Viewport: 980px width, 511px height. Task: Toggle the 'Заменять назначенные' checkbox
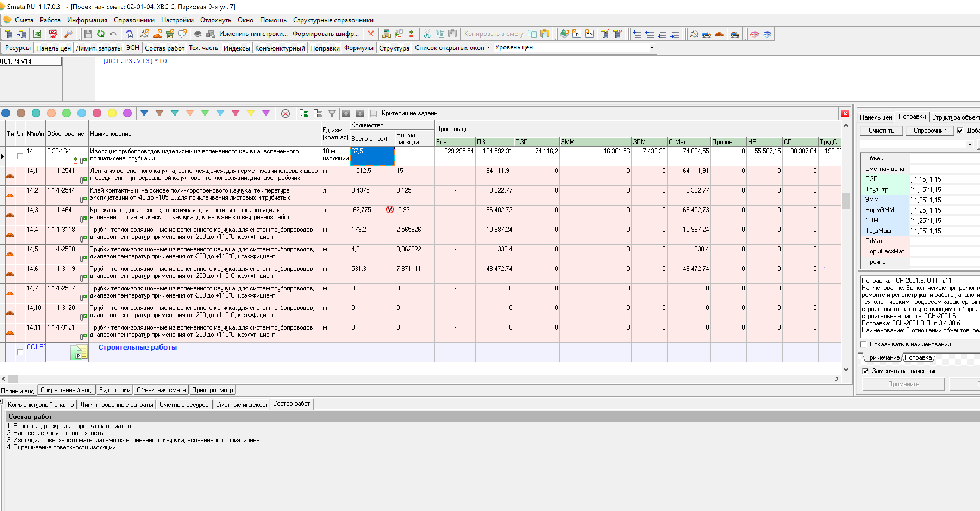coord(866,371)
